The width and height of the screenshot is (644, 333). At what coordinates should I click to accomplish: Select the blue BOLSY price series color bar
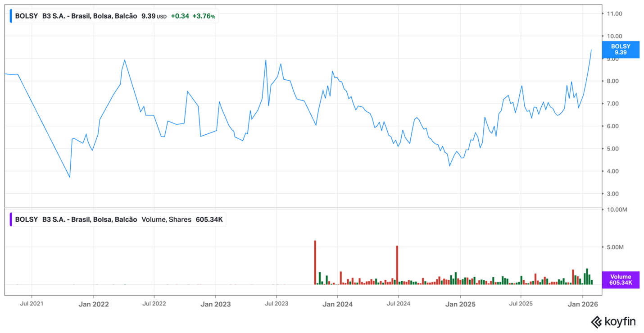pos(11,16)
